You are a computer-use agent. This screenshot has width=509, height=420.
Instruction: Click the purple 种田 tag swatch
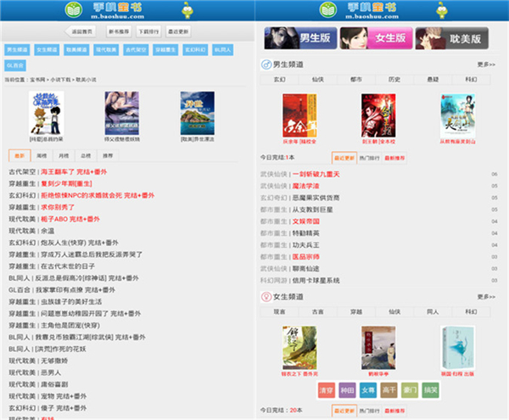347,390
